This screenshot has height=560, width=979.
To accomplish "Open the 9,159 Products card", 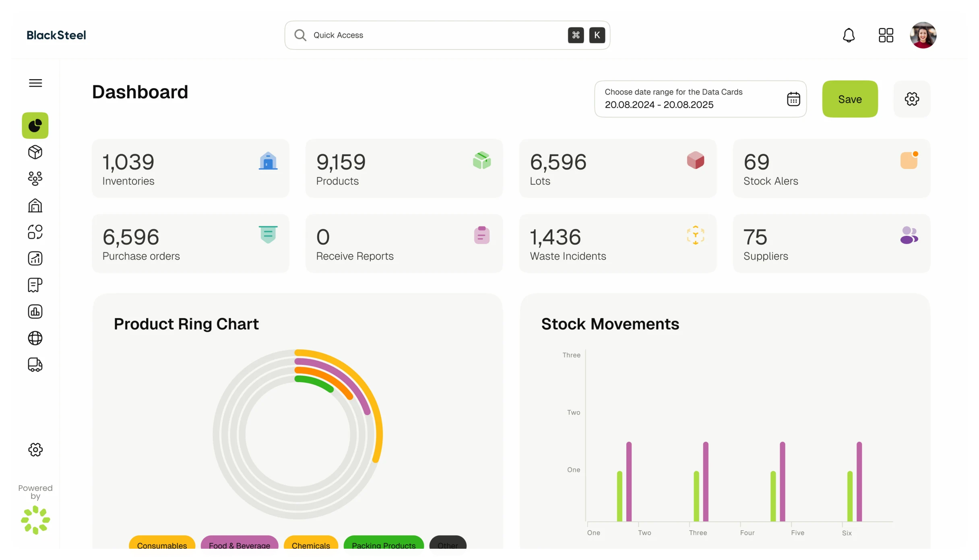I will (404, 168).
